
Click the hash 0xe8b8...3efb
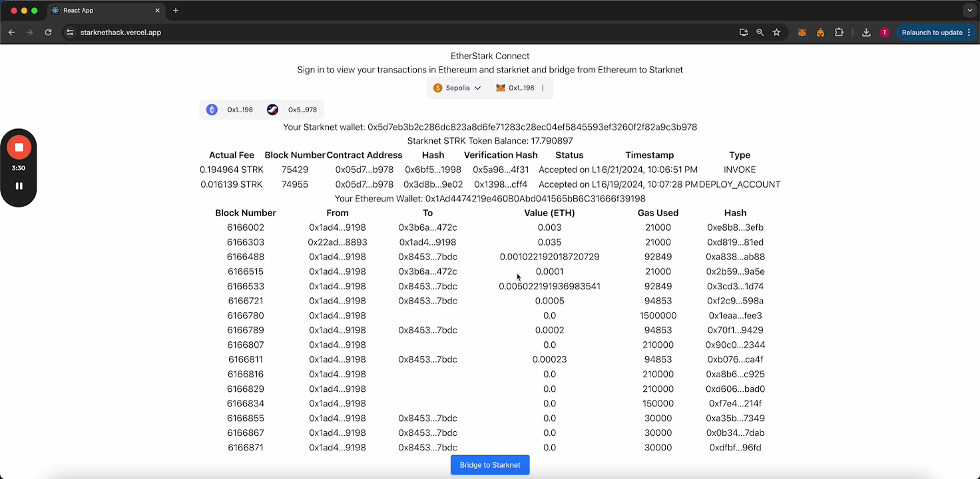tap(735, 228)
